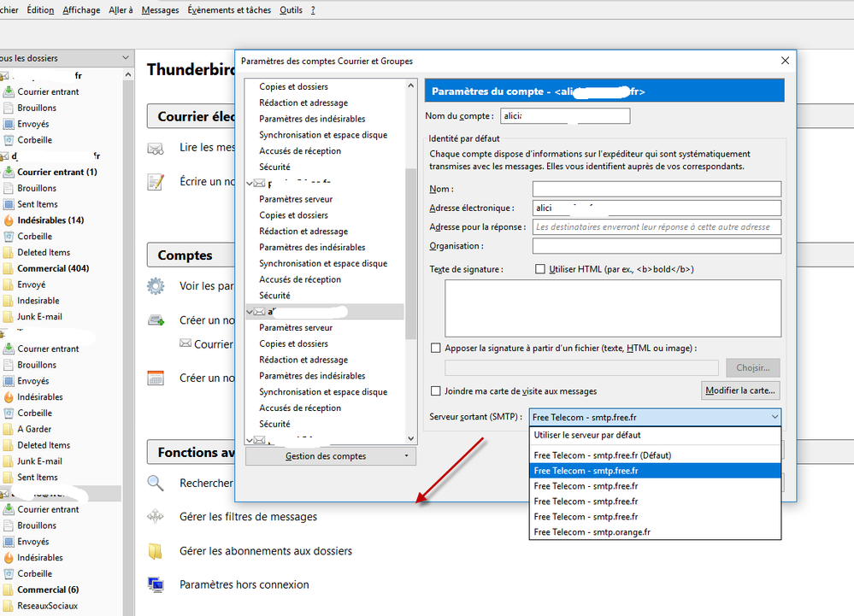Open the Outils menu
The width and height of the screenshot is (854, 616).
[291, 9]
